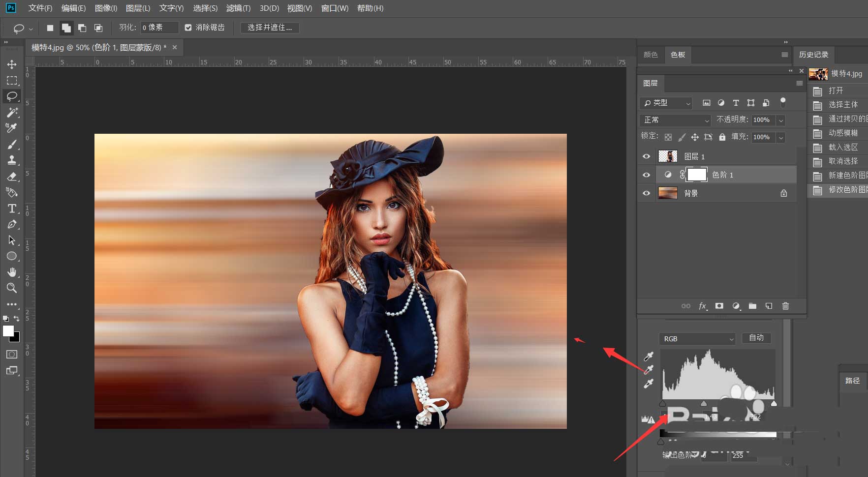Click the Quick Mask mode icon
This screenshot has height=477, width=868.
[12, 354]
